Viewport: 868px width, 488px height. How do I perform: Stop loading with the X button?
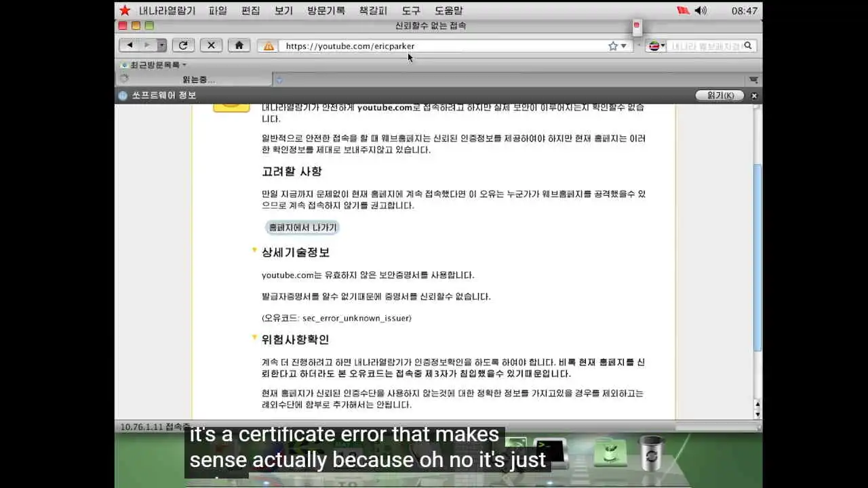[x=211, y=45]
